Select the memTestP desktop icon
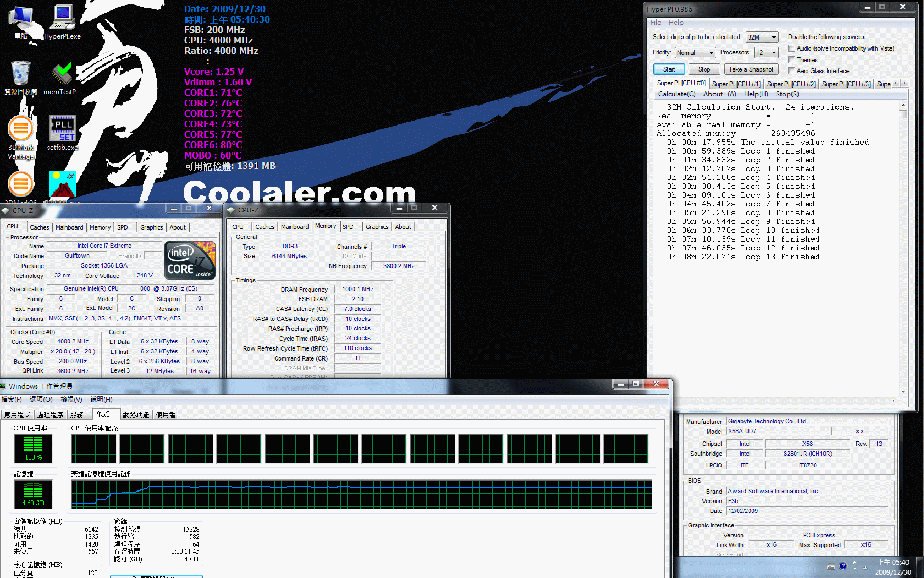 (x=62, y=78)
